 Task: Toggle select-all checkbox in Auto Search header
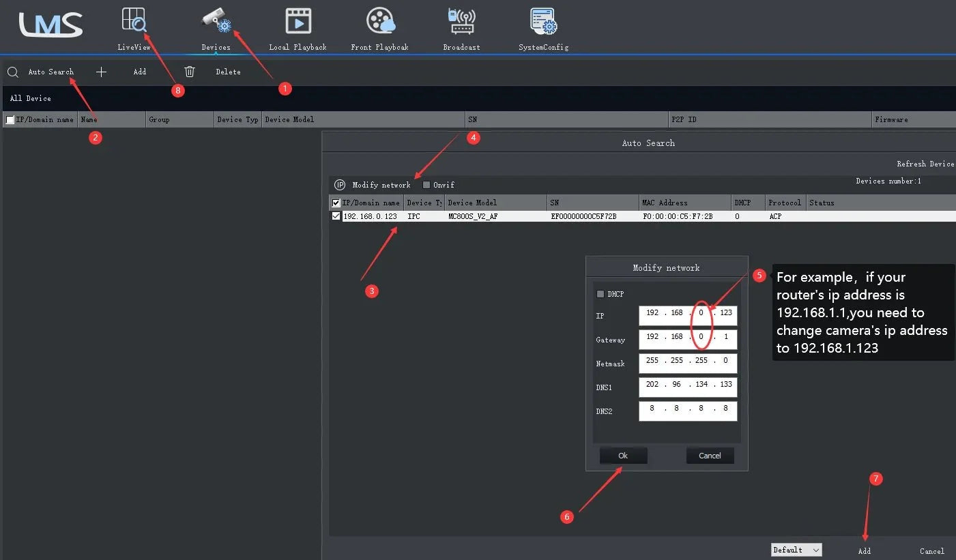(336, 203)
